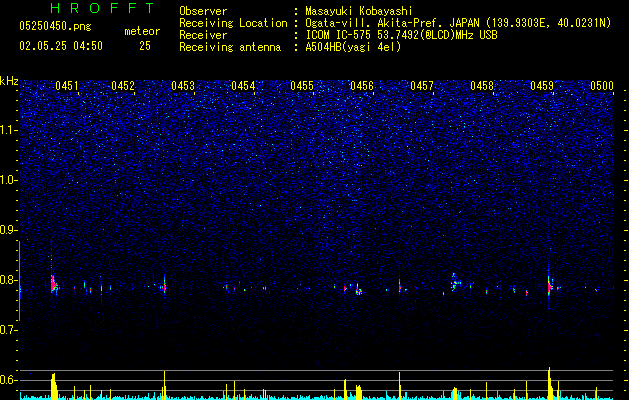
Task: Click the 0457 time marker
Action: tap(422, 86)
